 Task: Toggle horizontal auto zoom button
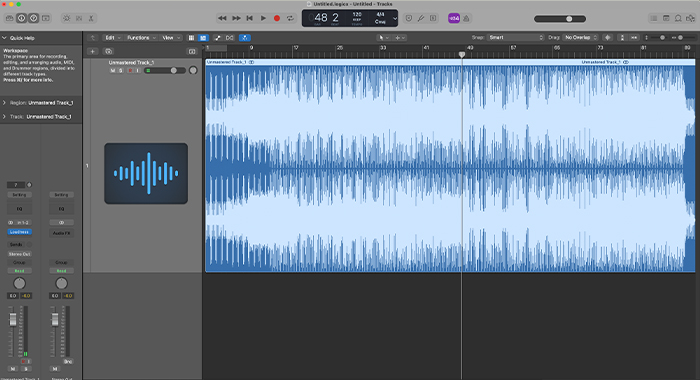coord(634,38)
